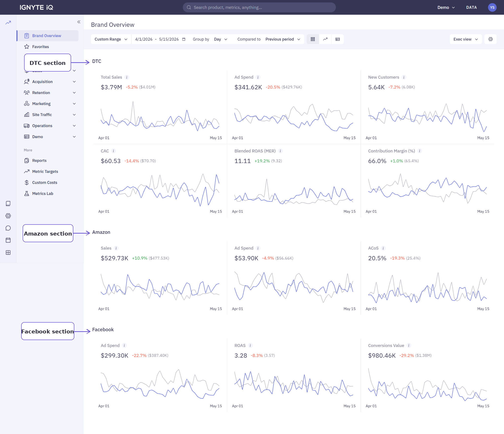Click DATA link in top header
Viewport: 504px width, 434px height.
tap(471, 7)
